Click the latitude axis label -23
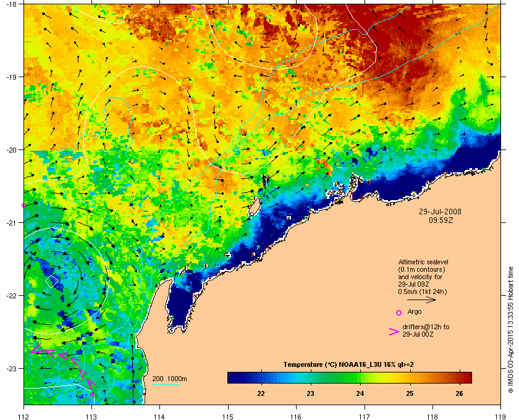 pyautogui.click(x=11, y=368)
